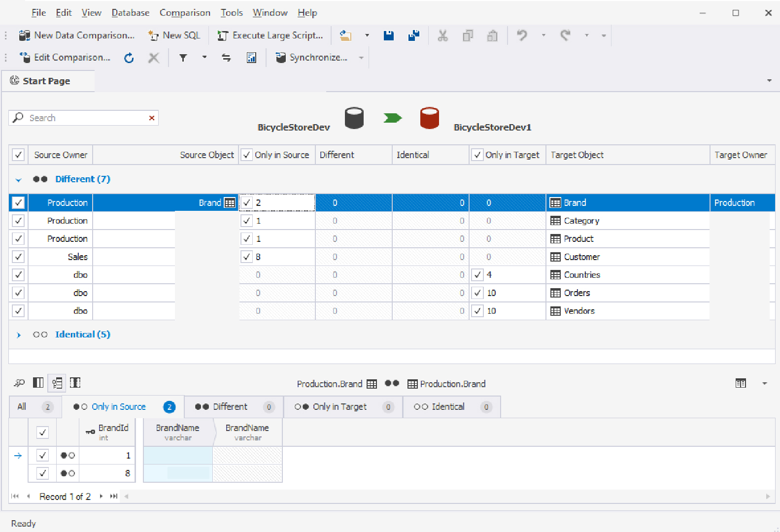Uncheck Only in Target checkbox for Vendors row

pyautogui.click(x=477, y=311)
